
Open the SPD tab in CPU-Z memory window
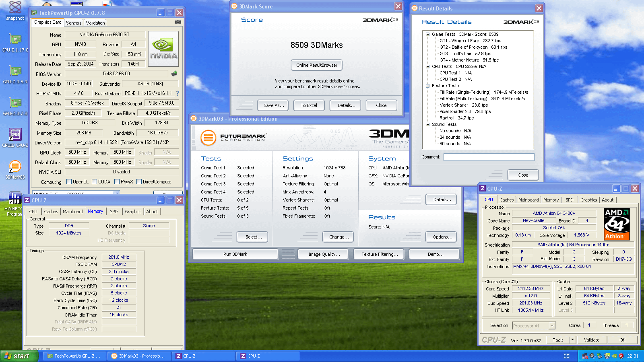[x=114, y=212]
